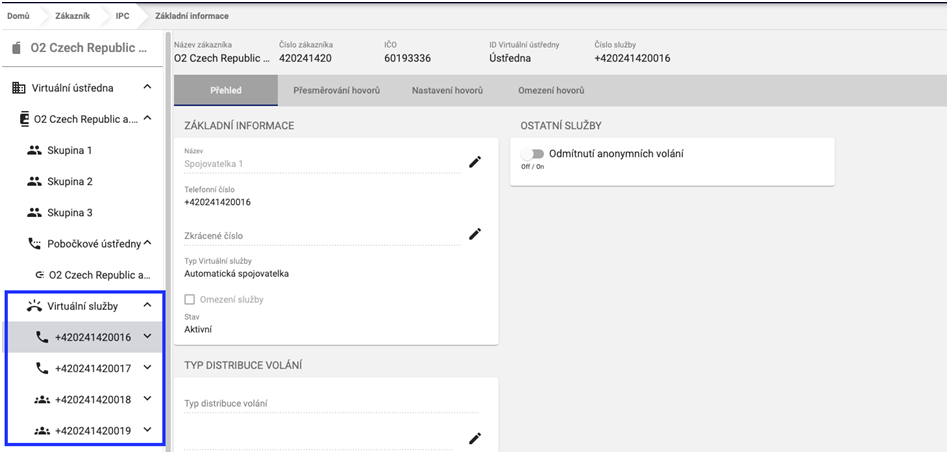This screenshot has height=454, width=949.
Task: Click the Pobočkové ústředny phone icon
Action: [35, 243]
